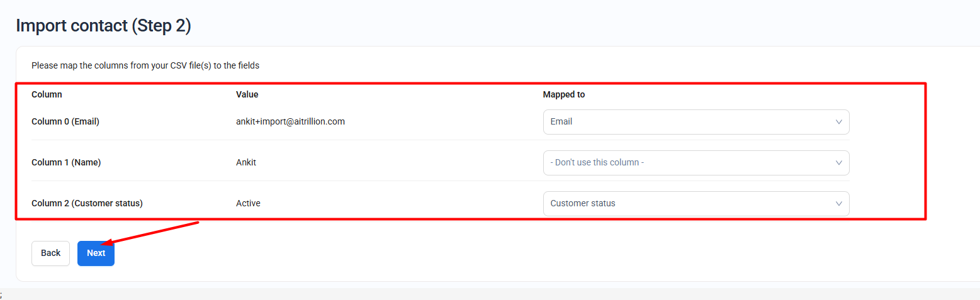Click the Ankit name value
The width and height of the screenshot is (980, 300).
click(x=246, y=162)
